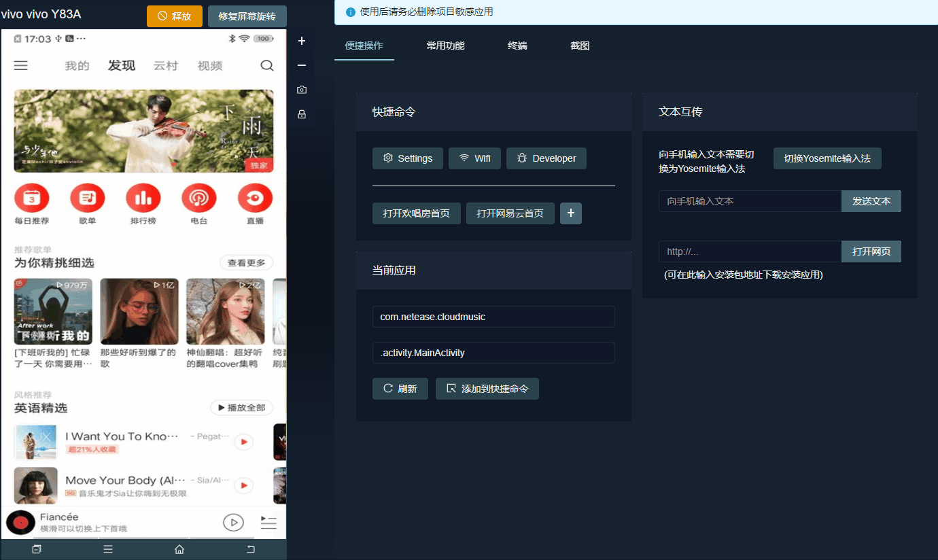
Task: Tap the phone recent apps navigation icon
Action: (x=37, y=549)
